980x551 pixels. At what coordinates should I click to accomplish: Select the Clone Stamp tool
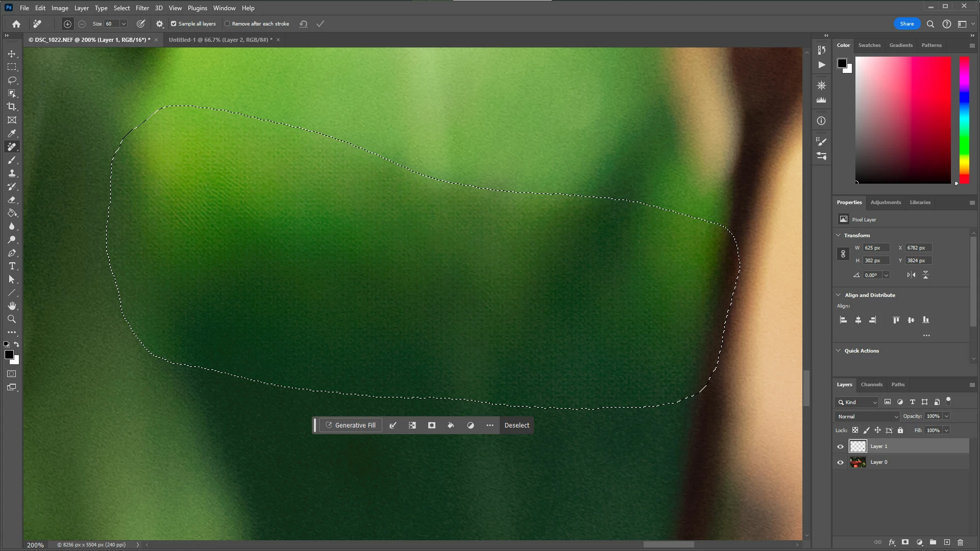[x=12, y=173]
